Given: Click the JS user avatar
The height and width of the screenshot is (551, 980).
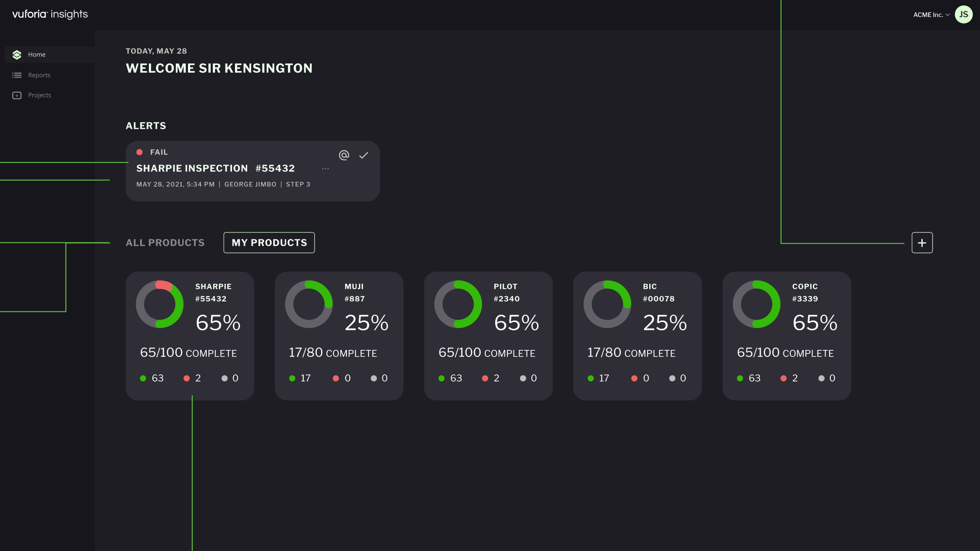Looking at the screenshot, I should 963,14.
